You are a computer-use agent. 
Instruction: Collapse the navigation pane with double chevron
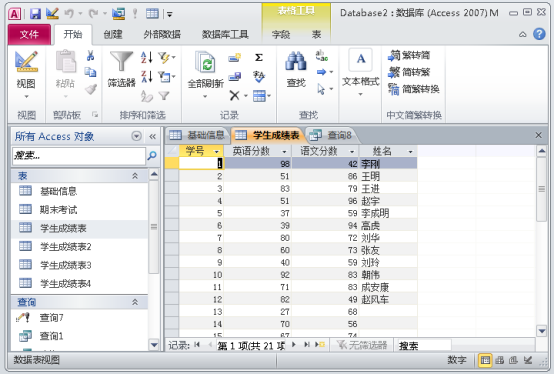coord(152,136)
